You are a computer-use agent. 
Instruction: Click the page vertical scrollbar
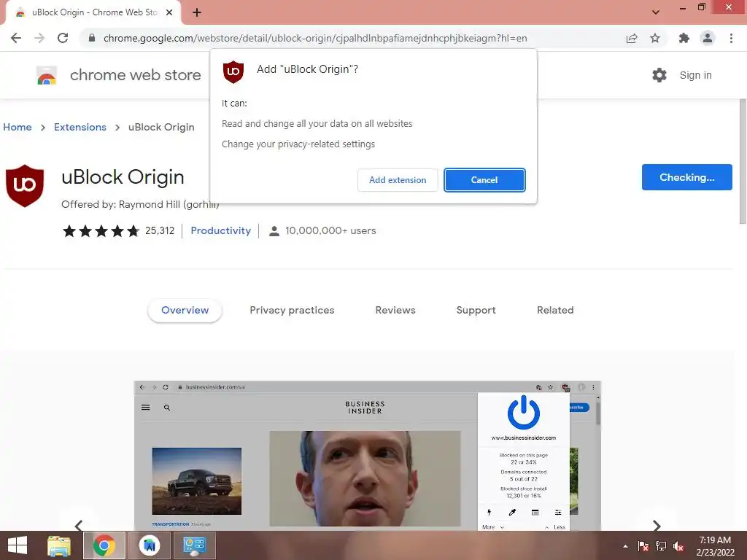point(743,161)
